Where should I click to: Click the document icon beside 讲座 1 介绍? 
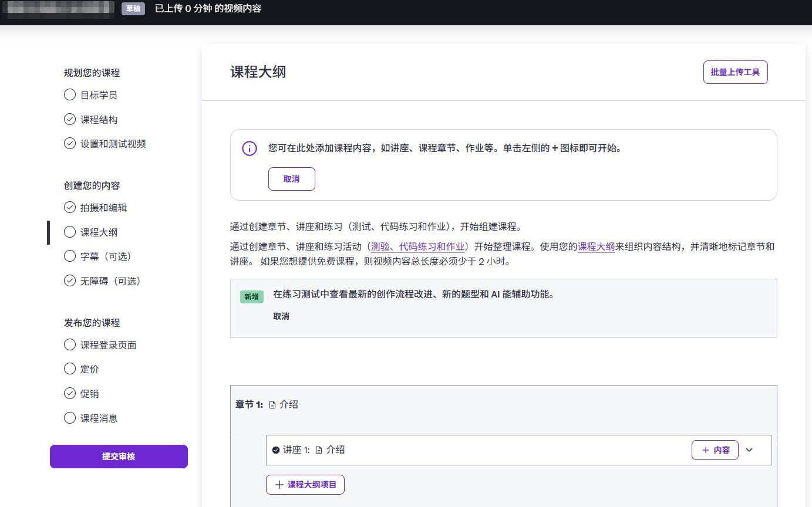click(319, 450)
